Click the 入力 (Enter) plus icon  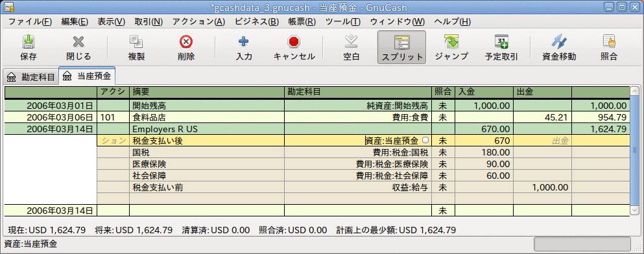(244, 41)
